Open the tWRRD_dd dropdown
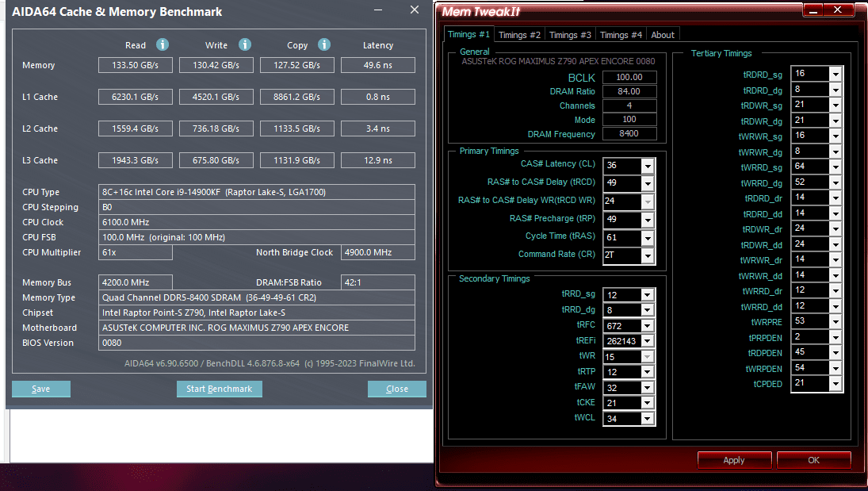 pyautogui.click(x=835, y=306)
